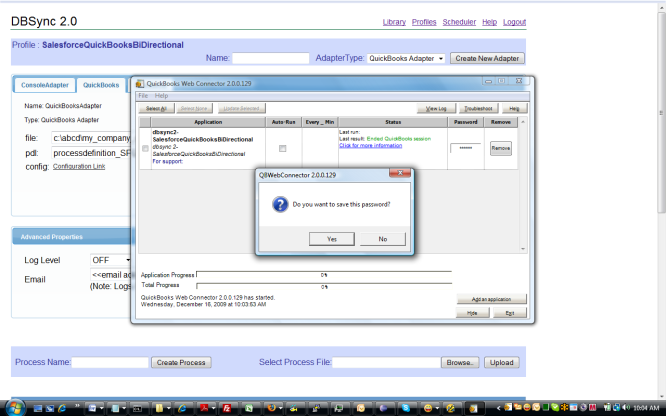Viewport: 666px width, 416px height.
Task: Click the Scheduler link in header
Action: [458, 22]
